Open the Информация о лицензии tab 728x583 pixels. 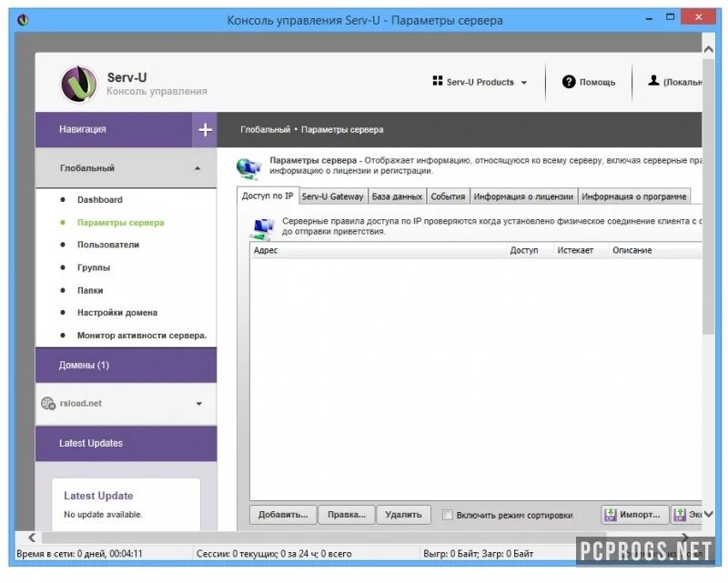tap(523, 196)
